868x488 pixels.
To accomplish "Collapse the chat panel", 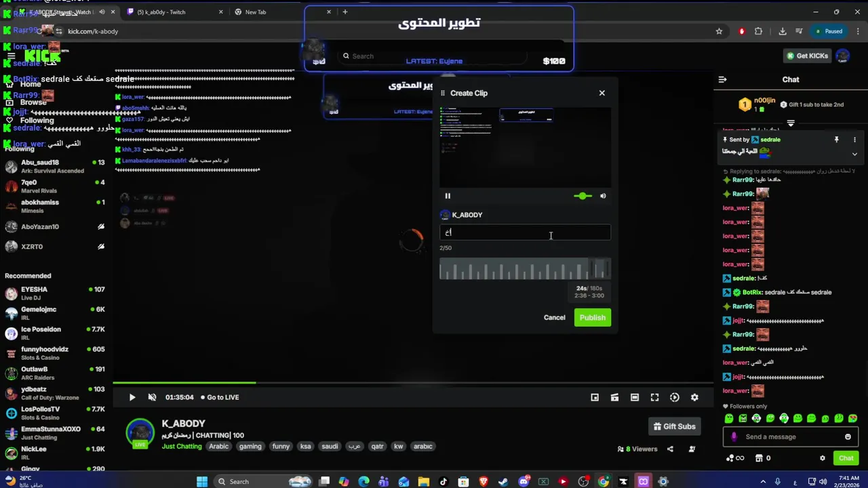I will tap(722, 79).
